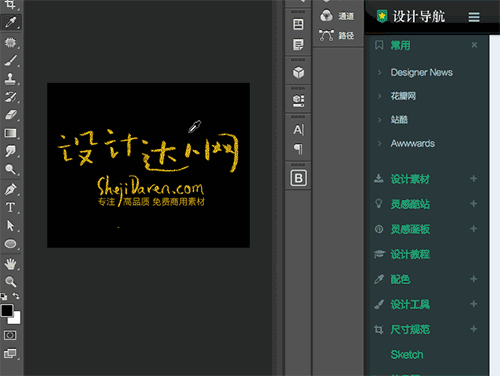
Task: Activate the Hand tool
Action: point(11,264)
